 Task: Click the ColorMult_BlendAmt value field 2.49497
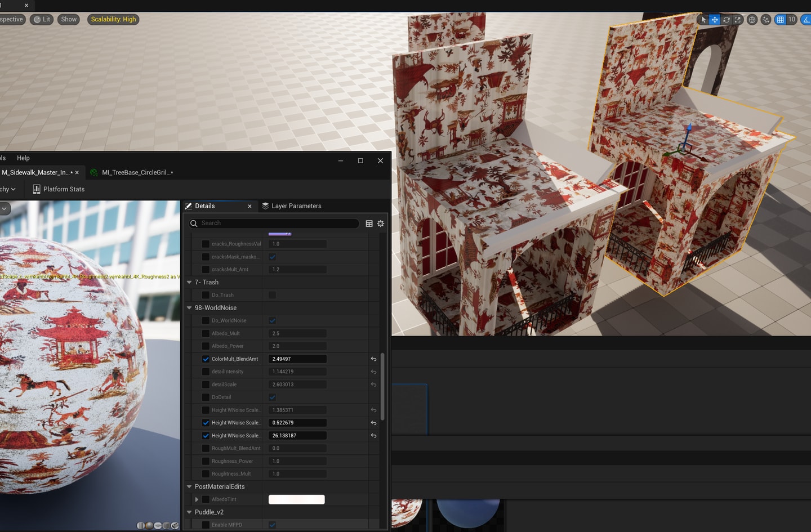pos(297,359)
